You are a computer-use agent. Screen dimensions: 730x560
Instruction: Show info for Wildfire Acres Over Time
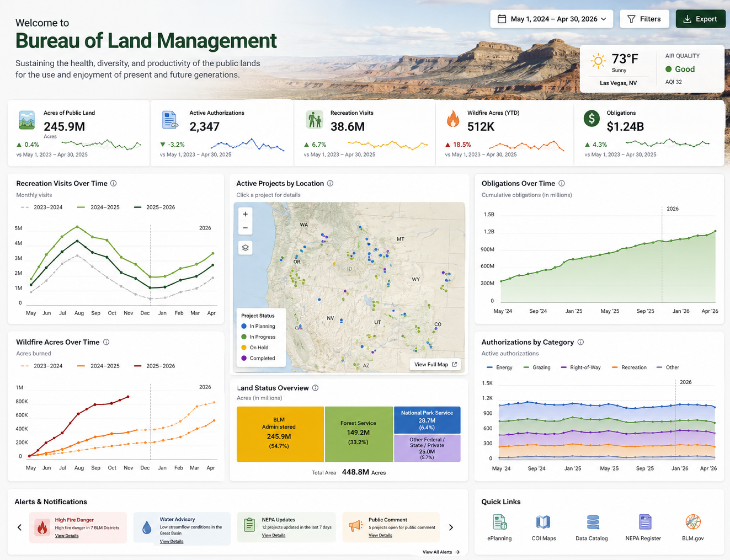(x=106, y=342)
